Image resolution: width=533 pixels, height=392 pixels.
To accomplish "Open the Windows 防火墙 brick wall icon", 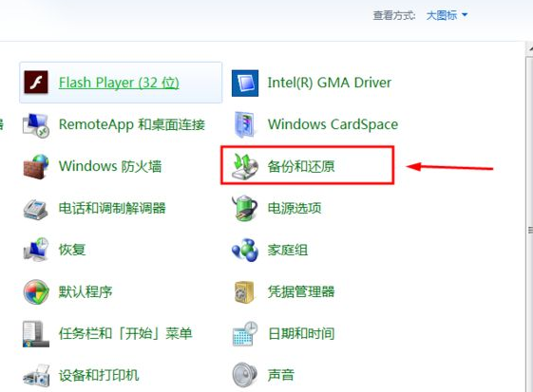I will (x=36, y=166).
